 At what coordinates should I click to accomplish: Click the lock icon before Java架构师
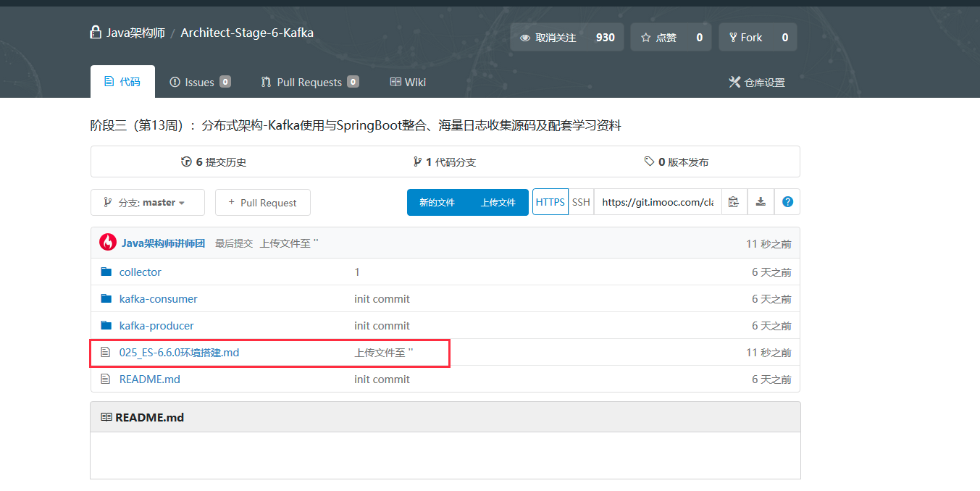pyautogui.click(x=95, y=33)
